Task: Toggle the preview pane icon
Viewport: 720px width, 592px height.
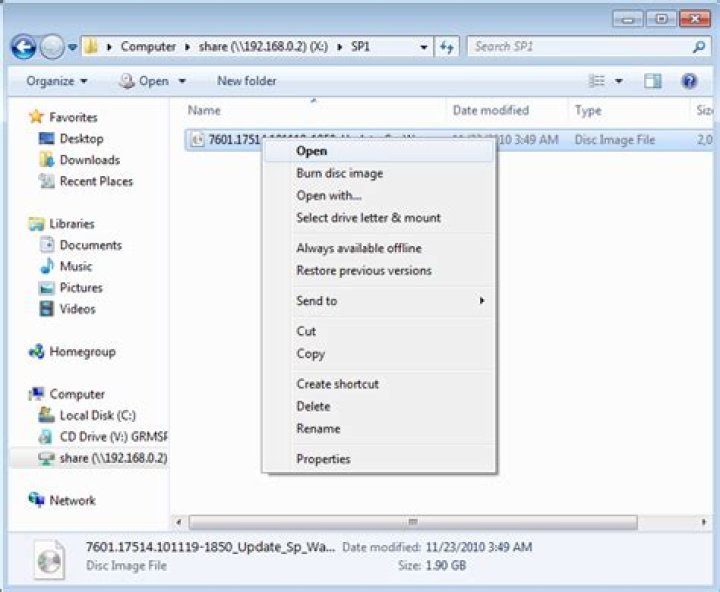Action: [653, 81]
